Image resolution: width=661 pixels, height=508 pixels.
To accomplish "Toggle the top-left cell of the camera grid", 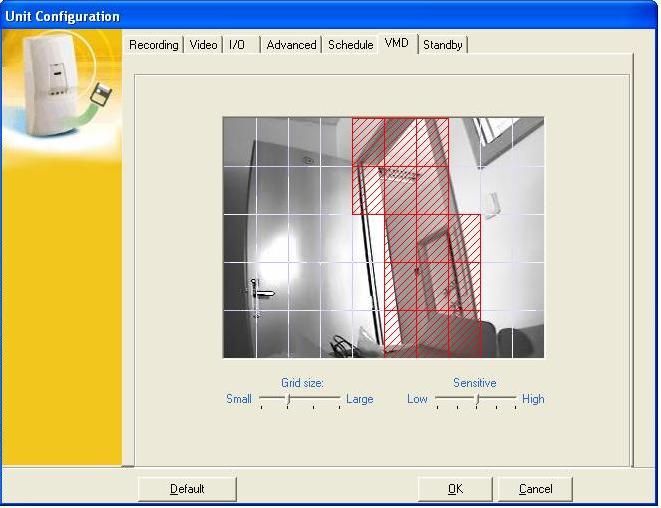I will (x=239, y=141).
